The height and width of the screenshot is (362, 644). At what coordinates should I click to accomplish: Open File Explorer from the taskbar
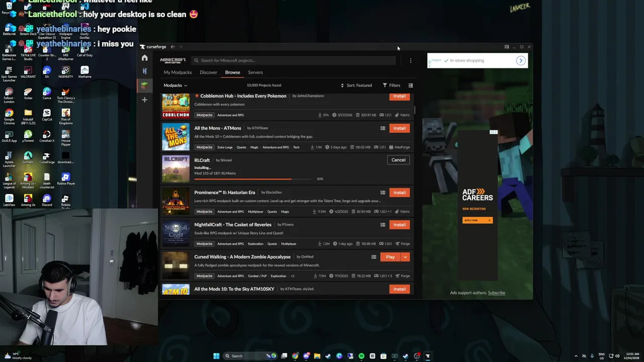point(317,356)
